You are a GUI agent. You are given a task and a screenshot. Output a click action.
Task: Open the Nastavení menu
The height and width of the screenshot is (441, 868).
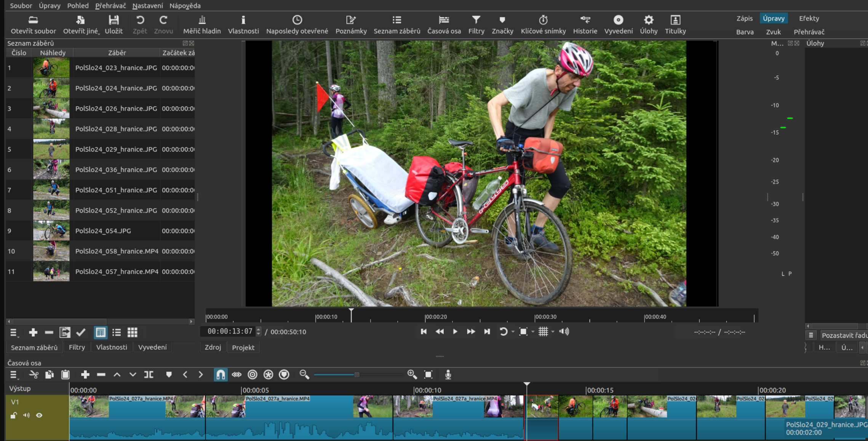coord(148,6)
